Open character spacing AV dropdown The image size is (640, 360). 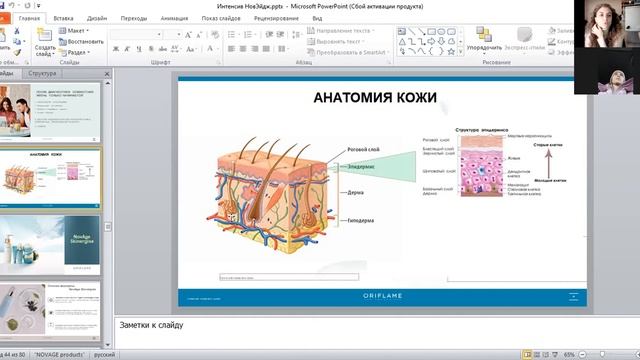176,49
